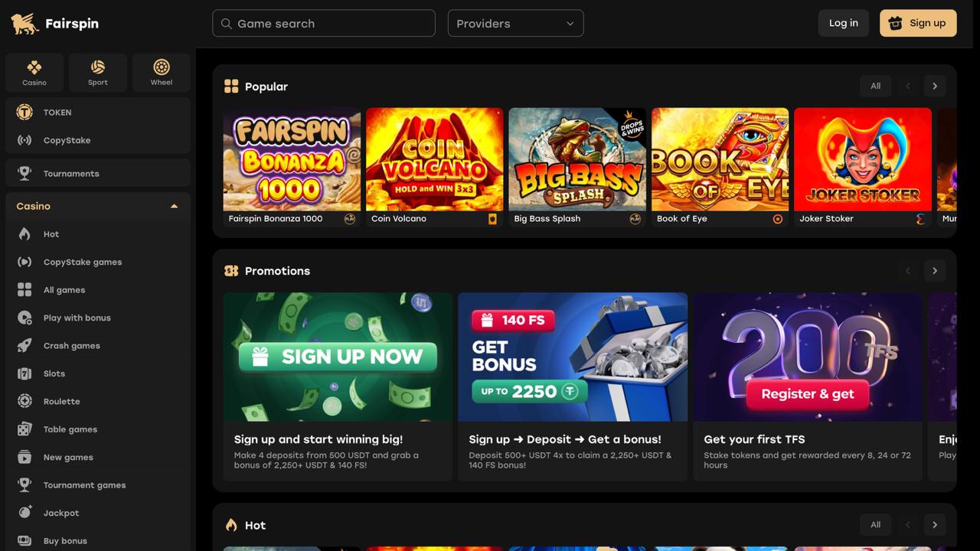
Task: Go to previous Promotions slide
Action: click(908, 270)
